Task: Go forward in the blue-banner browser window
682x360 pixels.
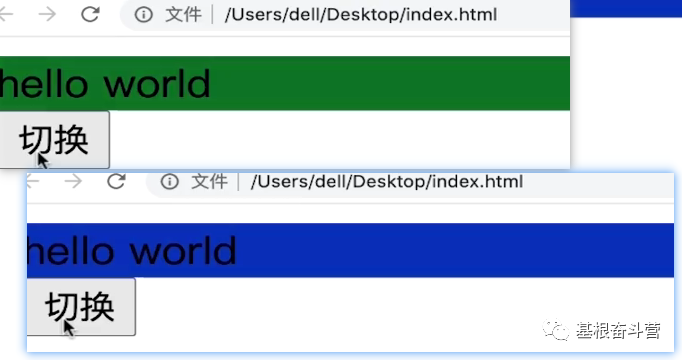Action: click(x=73, y=181)
